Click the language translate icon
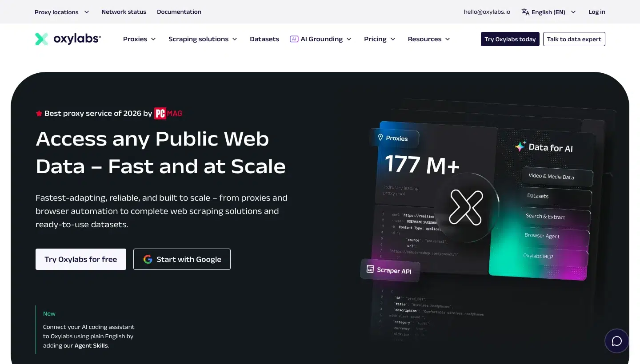Viewport: 640px width, 364px height. coord(525,12)
